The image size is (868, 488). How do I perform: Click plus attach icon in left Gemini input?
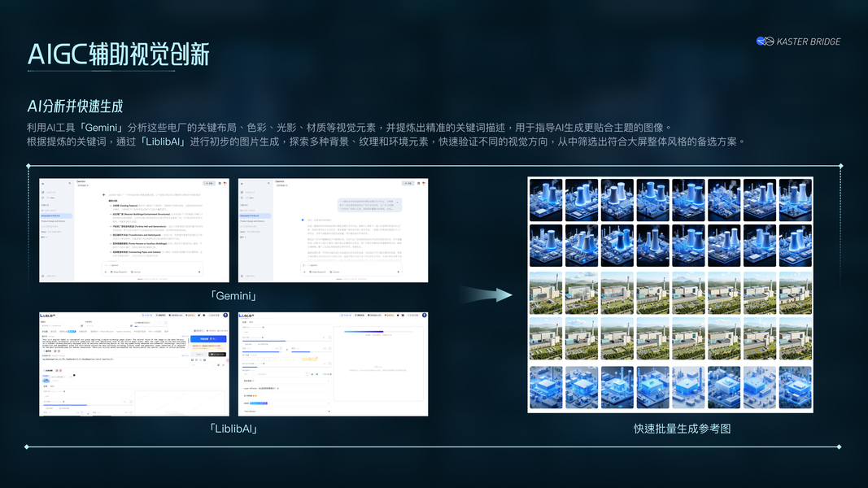click(106, 272)
